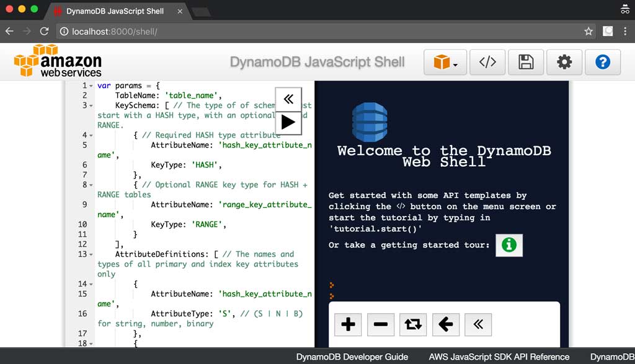The height and width of the screenshot is (364, 635).
Task: Click the DynamoDB database logo in console
Action: point(370,122)
